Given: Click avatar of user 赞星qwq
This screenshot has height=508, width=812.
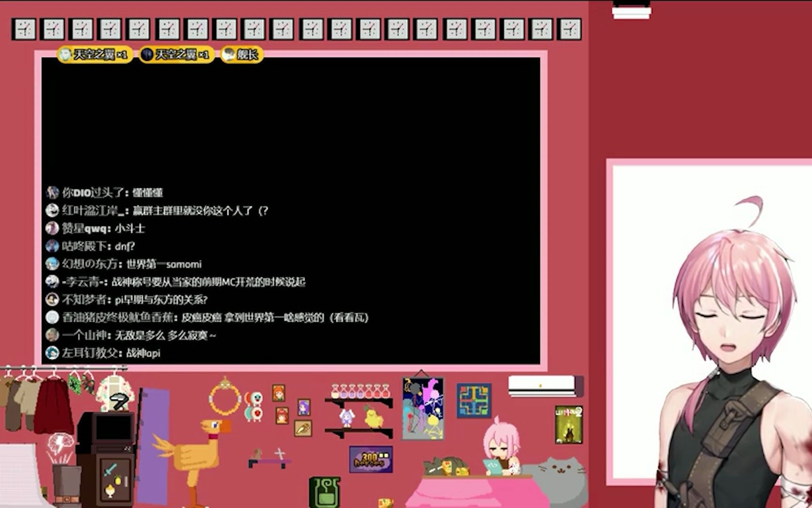Looking at the screenshot, I should pyautogui.click(x=52, y=228).
